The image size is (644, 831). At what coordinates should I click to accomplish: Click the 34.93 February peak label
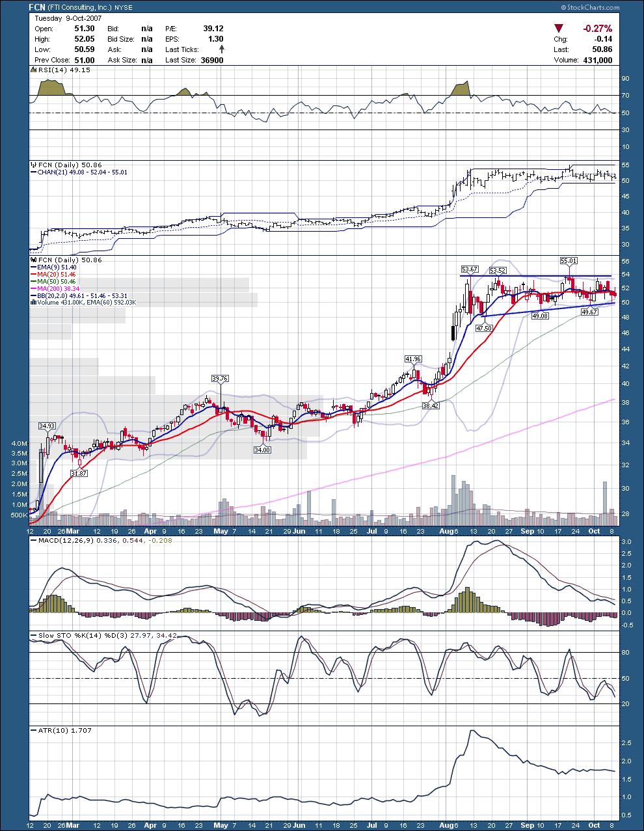[x=47, y=426]
